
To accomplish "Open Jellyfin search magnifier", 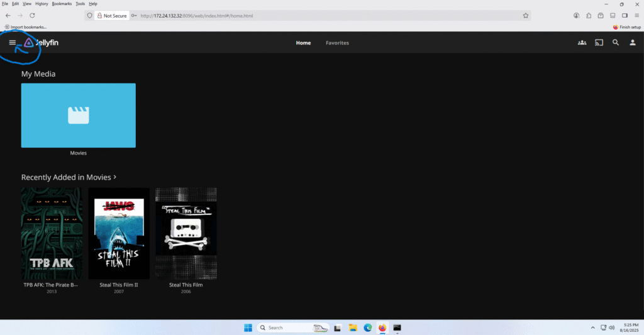I will click(x=616, y=43).
